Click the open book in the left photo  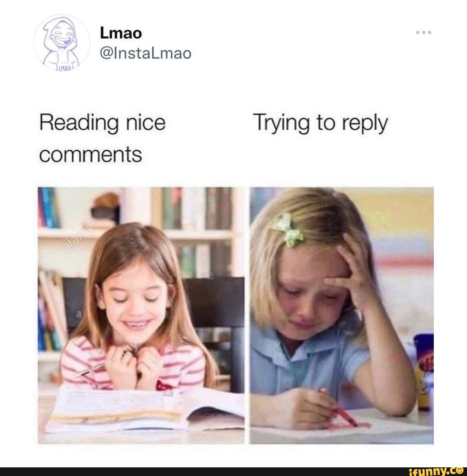[144, 408]
